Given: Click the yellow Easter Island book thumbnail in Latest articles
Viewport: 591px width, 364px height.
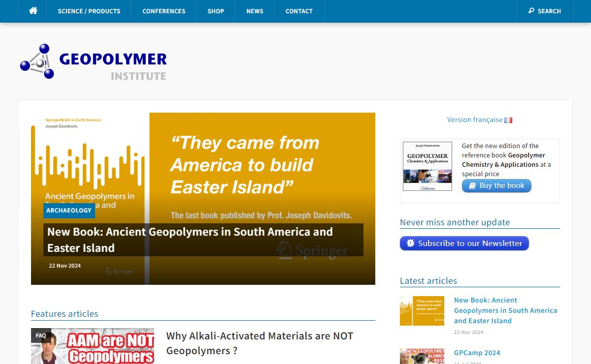Looking at the screenshot, I should [x=422, y=311].
